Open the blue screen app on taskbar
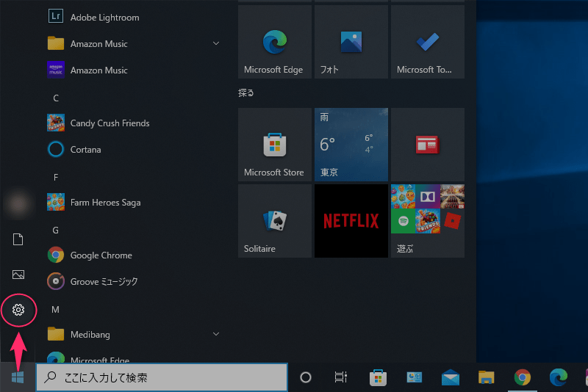The image size is (588, 392). point(415,377)
